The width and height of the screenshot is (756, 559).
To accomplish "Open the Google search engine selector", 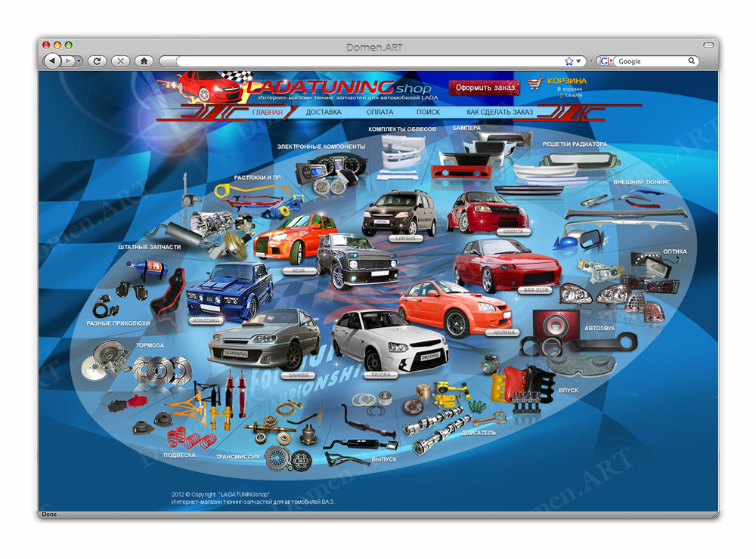I will (605, 61).
